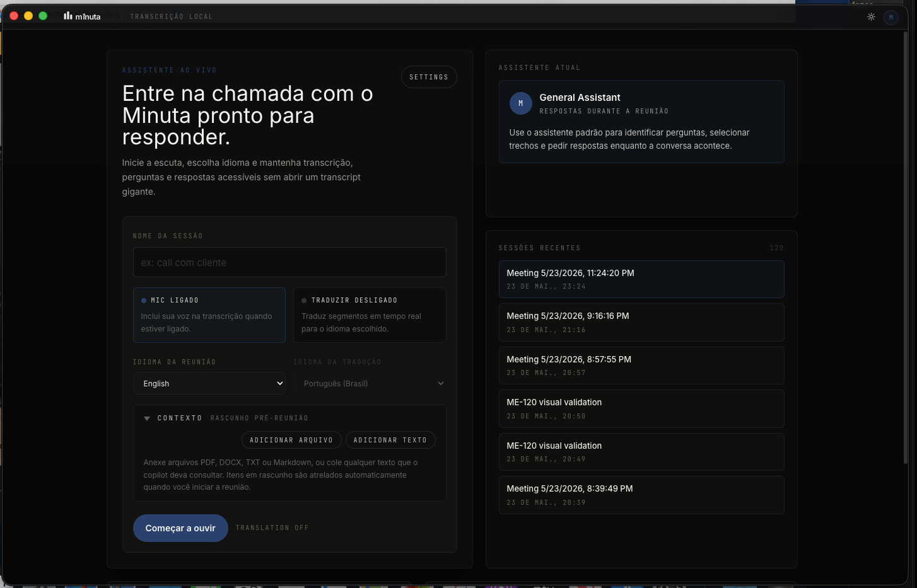The width and height of the screenshot is (917, 588).
Task: Click the Rascunho pré-reunião label
Action: pyautogui.click(x=259, y=418)
